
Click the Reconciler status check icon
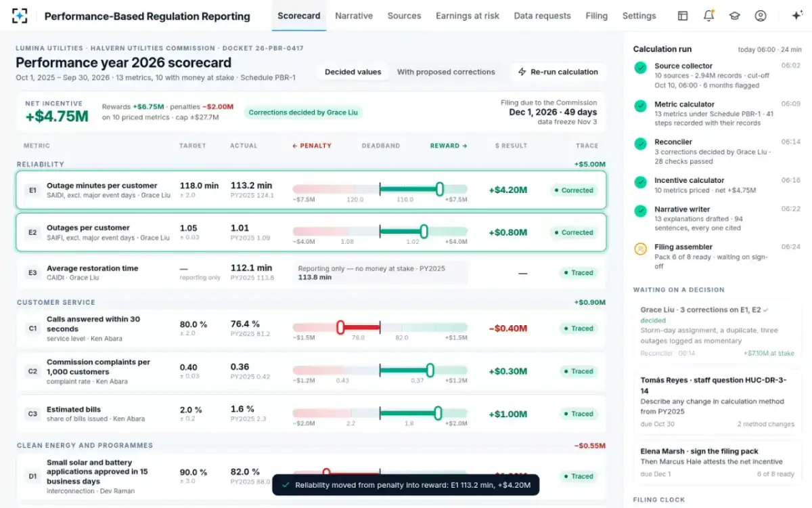tap(640, 143)
